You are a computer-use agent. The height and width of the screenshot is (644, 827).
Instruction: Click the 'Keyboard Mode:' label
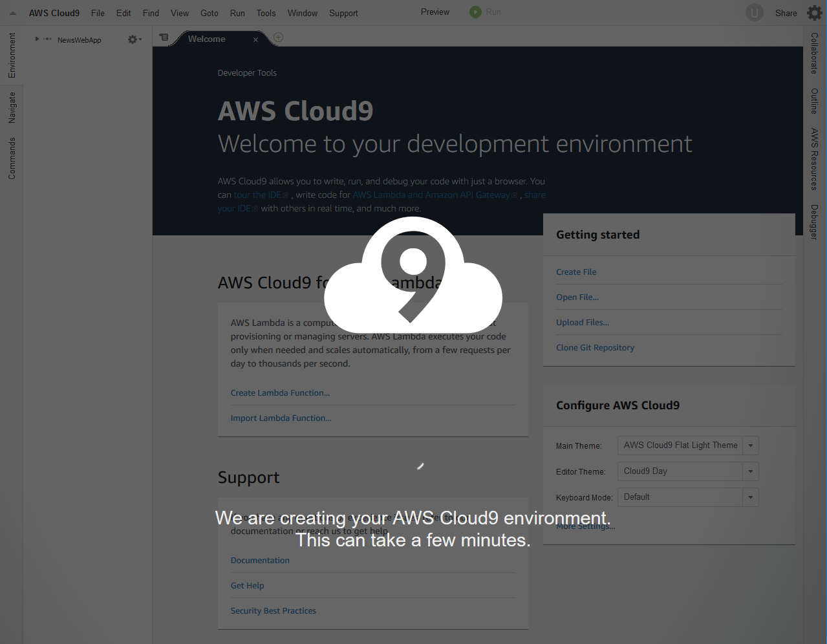(584, 498)
